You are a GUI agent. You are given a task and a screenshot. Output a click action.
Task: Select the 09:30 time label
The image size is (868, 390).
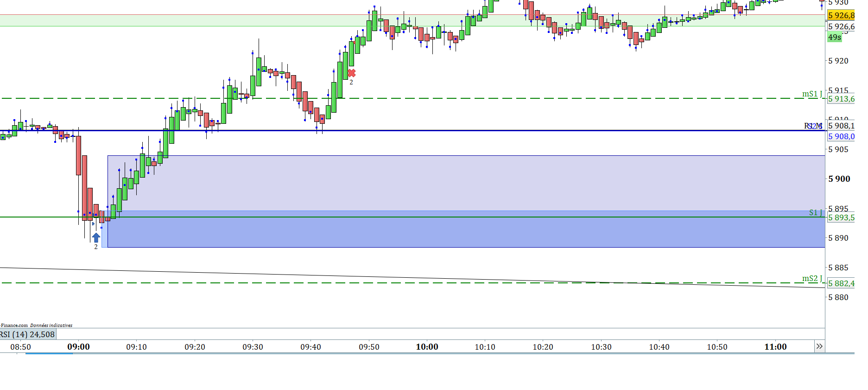pos(253,347)
